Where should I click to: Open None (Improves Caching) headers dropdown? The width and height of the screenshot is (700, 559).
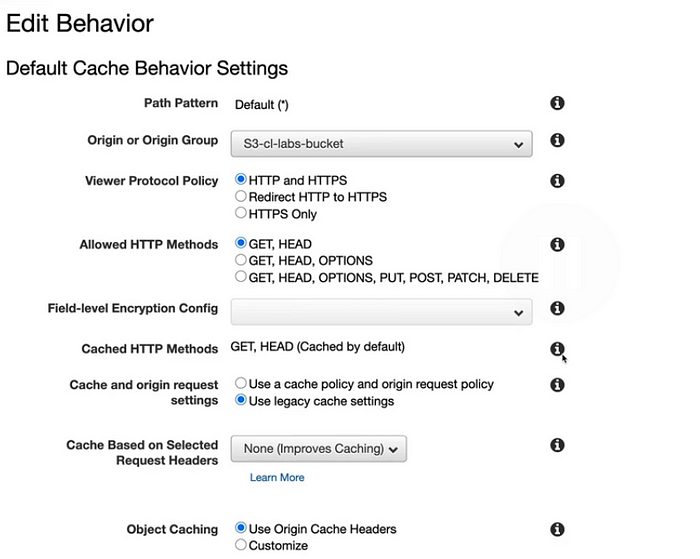coord(318,449)
